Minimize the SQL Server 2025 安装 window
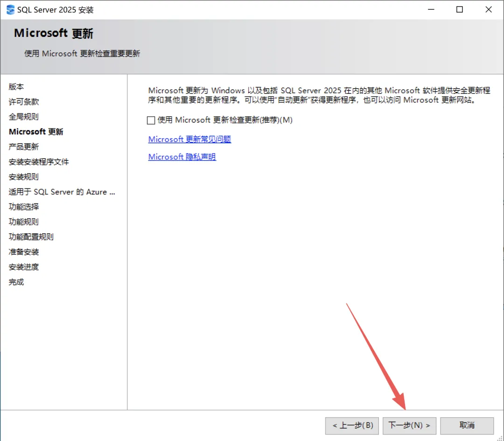 coord(431,10)
